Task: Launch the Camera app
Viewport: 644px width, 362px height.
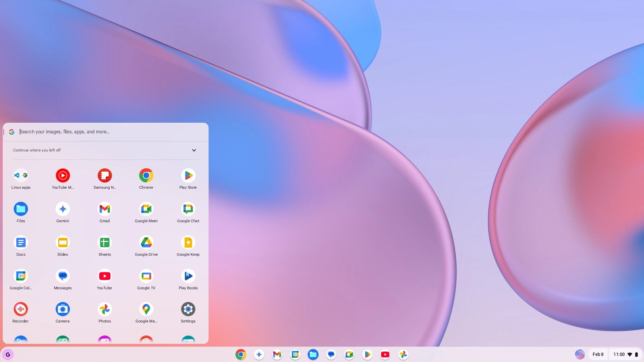Action: click(x=63, y=309)
